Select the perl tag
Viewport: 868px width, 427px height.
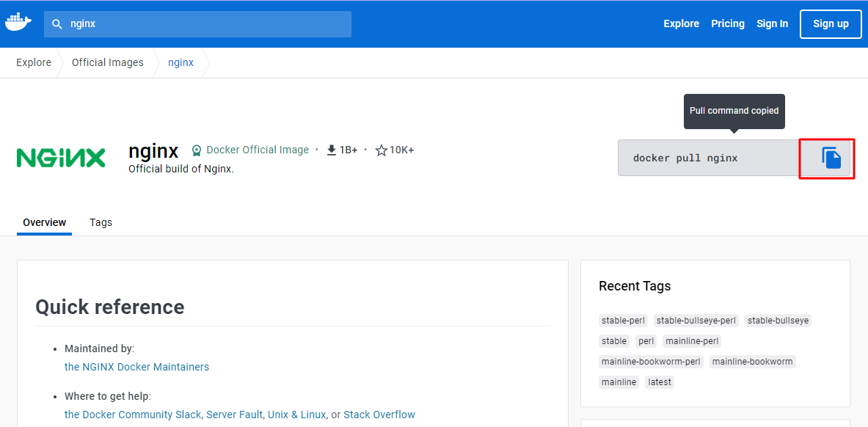pos(646,341)
